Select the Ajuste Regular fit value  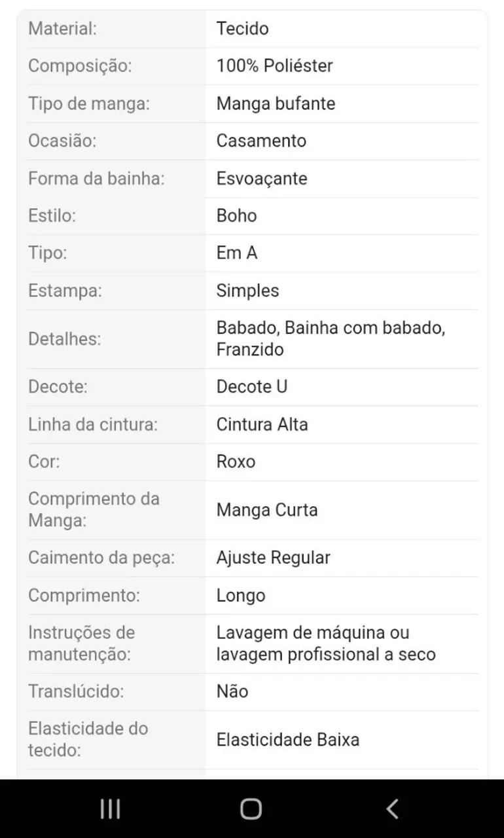(273, 558)
